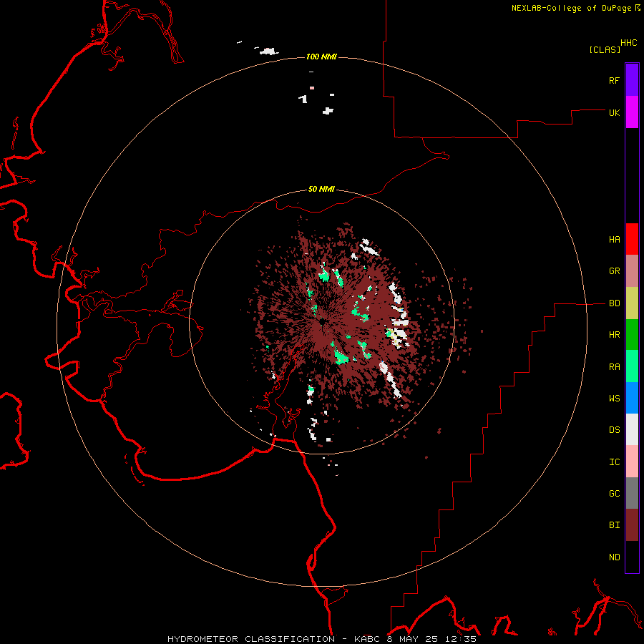Click the white DS legend swatch

click(x=632, y=429)
